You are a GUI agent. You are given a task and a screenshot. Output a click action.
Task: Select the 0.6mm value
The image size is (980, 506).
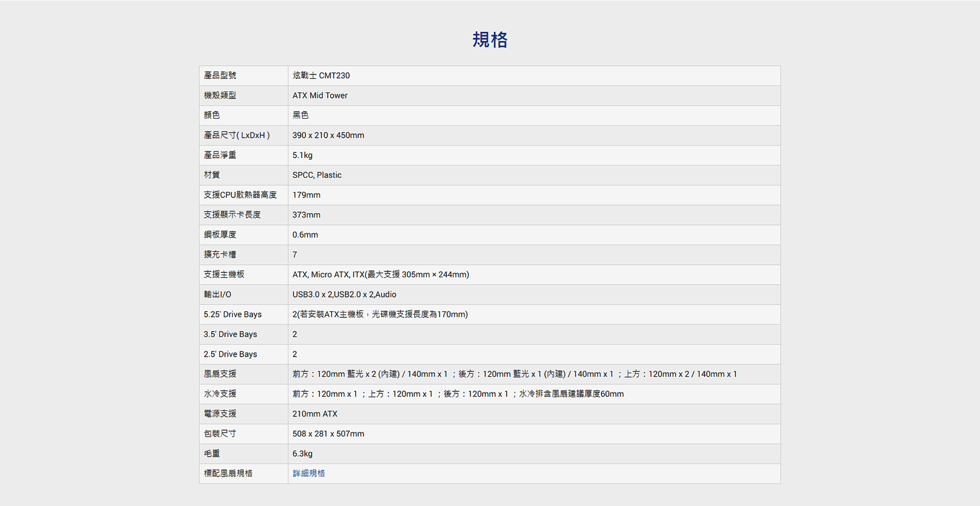[x=305, y=235]
